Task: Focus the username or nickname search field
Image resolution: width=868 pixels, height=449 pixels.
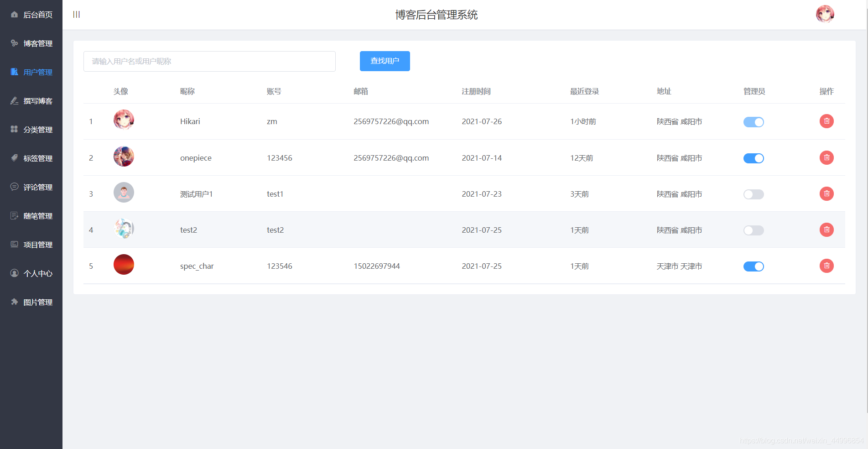Action: [x=209, y=61]
